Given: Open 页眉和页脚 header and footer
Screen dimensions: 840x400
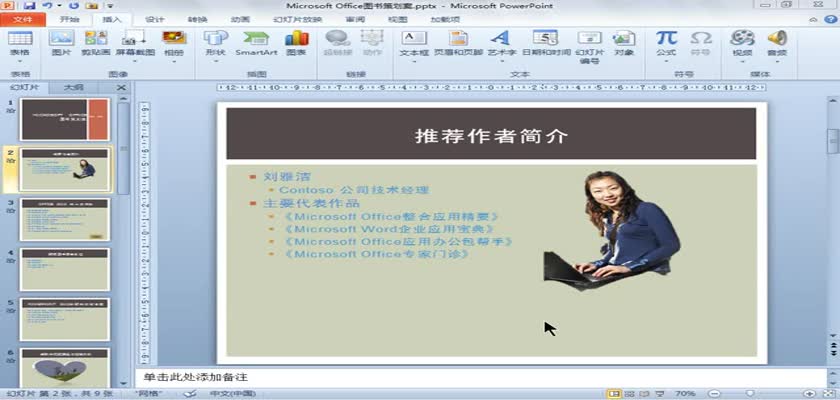Looking at the screenshot, I should click(458, 38).
